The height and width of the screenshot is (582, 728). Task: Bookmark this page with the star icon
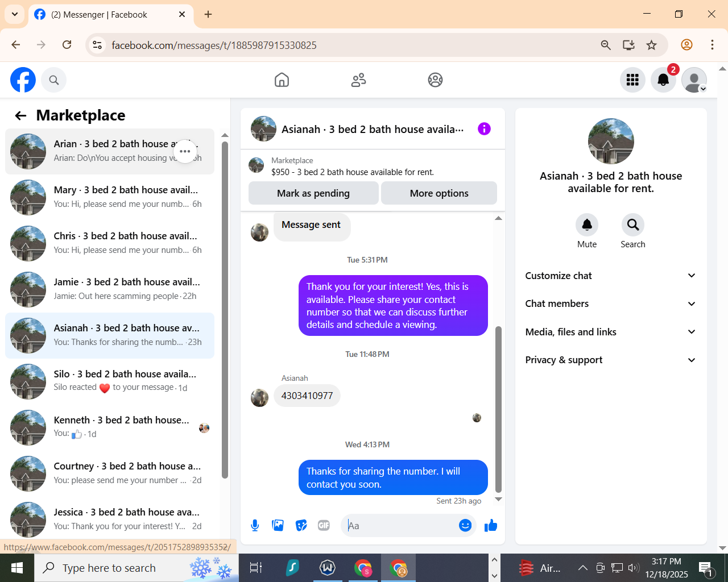tap(652, 45)
